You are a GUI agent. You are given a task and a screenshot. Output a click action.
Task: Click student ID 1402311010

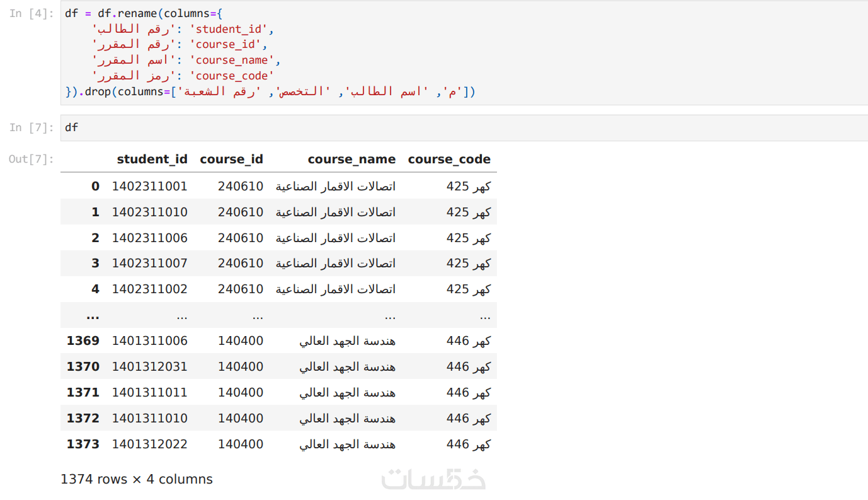pos(150,212)
